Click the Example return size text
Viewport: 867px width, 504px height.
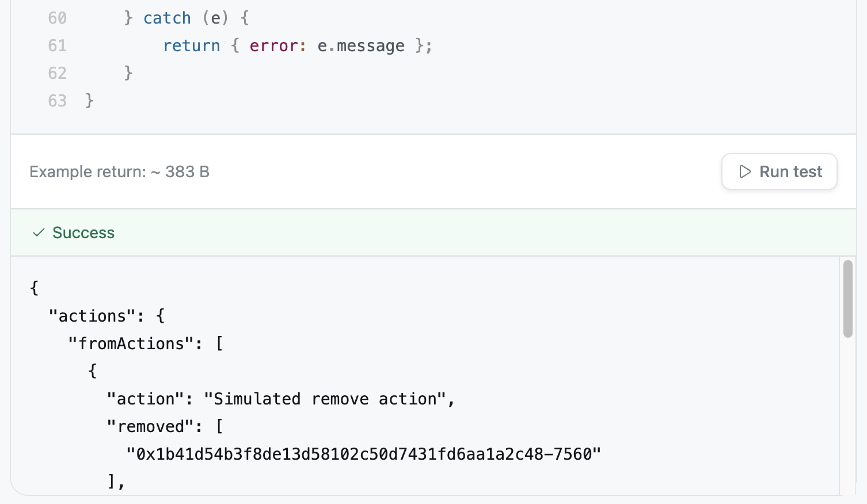pos(120,171)
